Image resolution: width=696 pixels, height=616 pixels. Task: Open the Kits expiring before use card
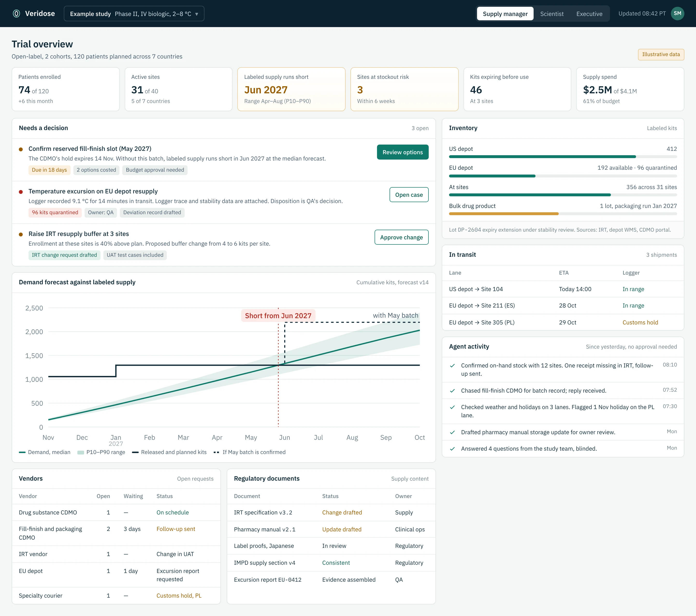point(517,89)
